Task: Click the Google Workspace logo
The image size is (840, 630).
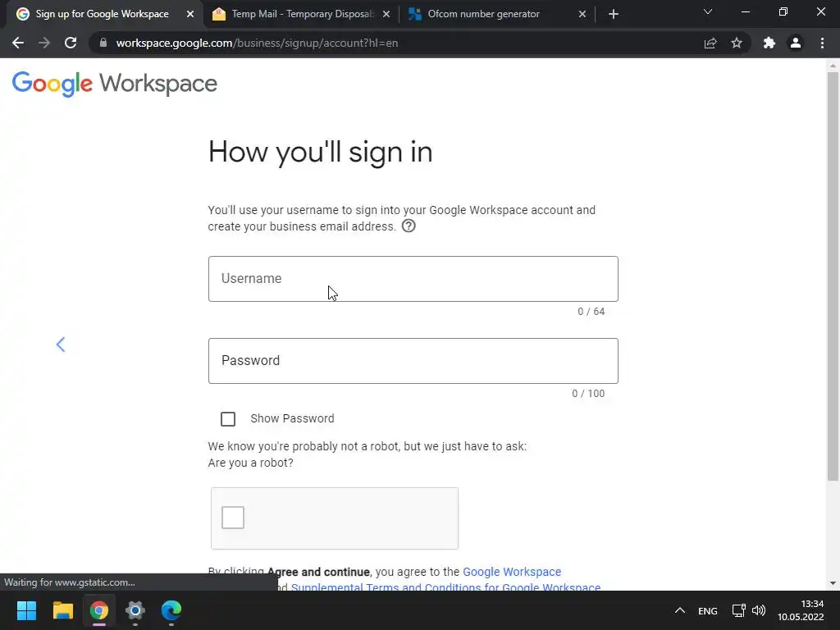Action: click(x=115, y=84)
